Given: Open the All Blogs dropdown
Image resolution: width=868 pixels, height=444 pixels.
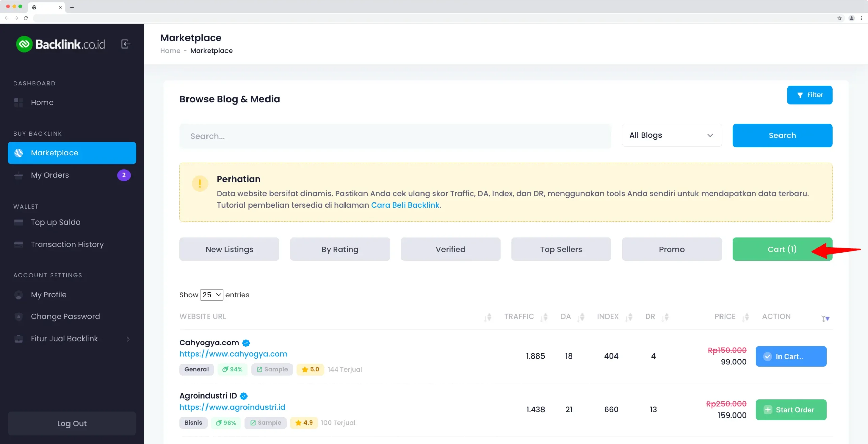Looking at the screenshot, I should 672,135.
